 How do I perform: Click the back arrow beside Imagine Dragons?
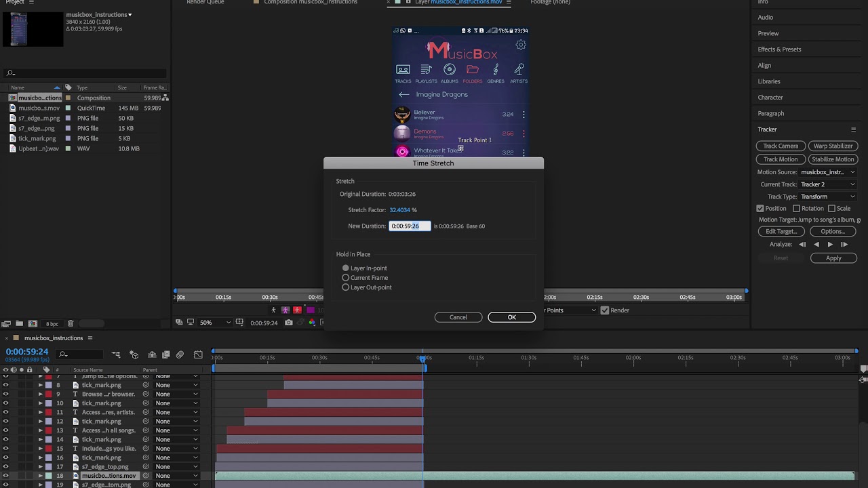[404, 95]
